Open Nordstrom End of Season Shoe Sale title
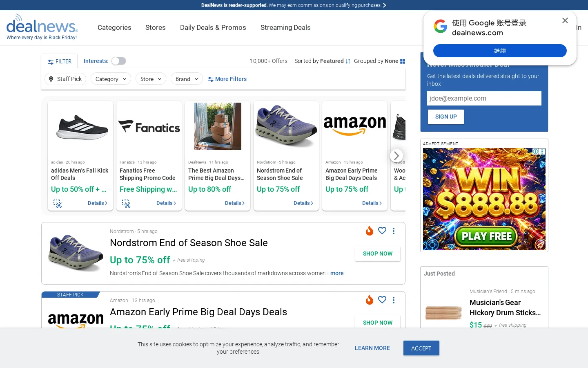Screen dimensions: 588x368 pyautogui.click(x=189, y=243)
